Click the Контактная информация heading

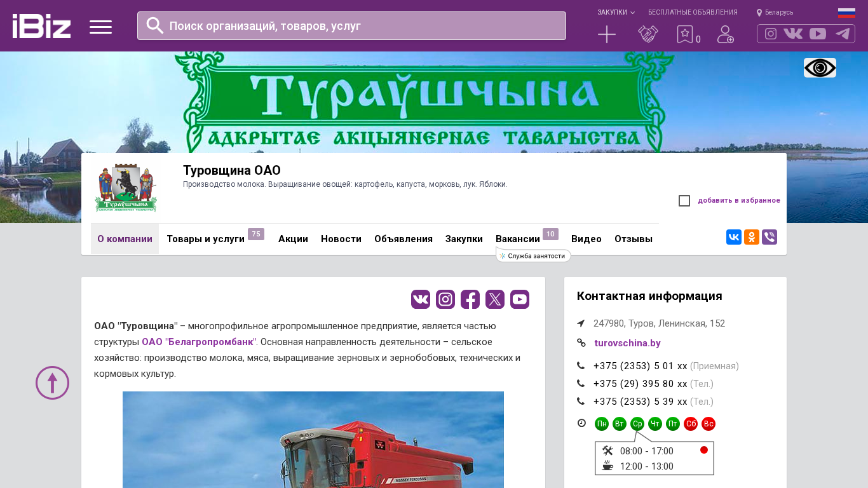point(649,296)
